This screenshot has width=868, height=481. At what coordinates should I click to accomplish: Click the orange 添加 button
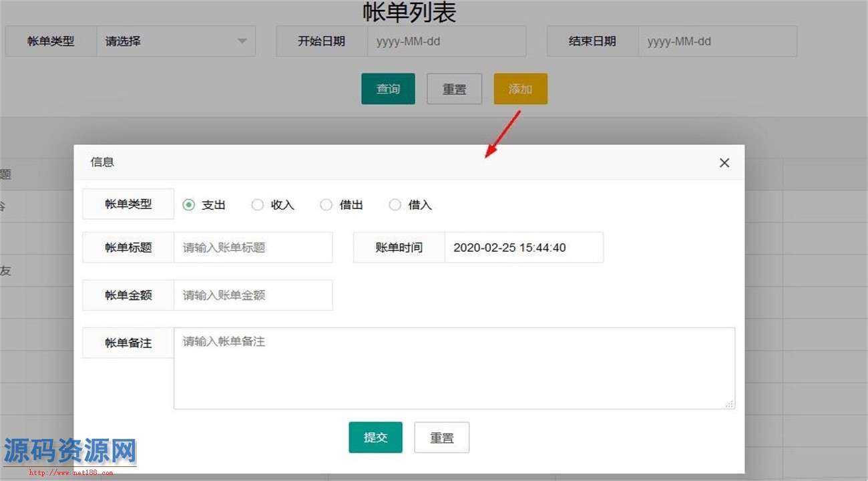point(520,90)
